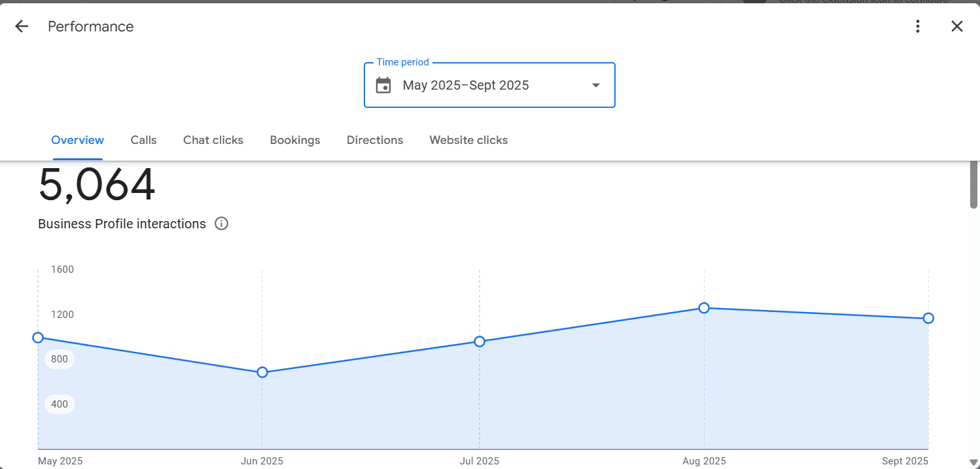Viewport: 980px width, 469px height.
Task: View the Bookings tab
Action: click(295, 140)
